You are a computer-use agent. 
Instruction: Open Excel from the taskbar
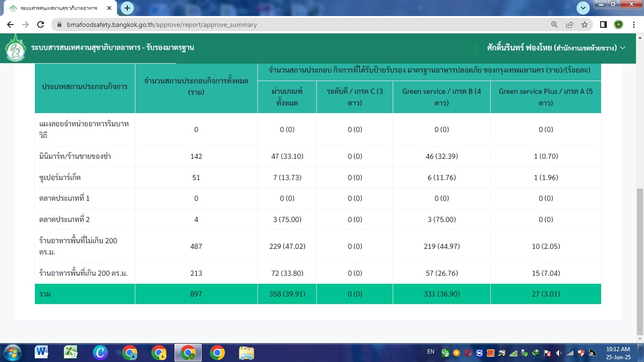tap(71, 352)
